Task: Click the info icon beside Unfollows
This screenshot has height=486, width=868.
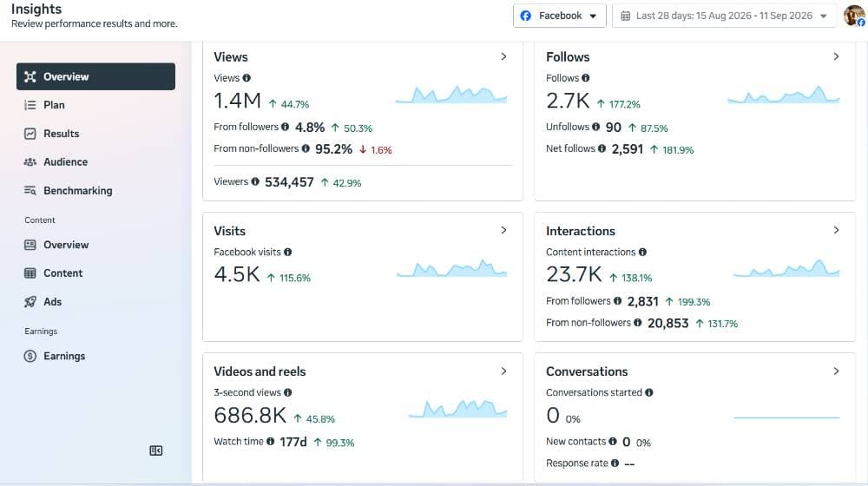Action: 595,127
